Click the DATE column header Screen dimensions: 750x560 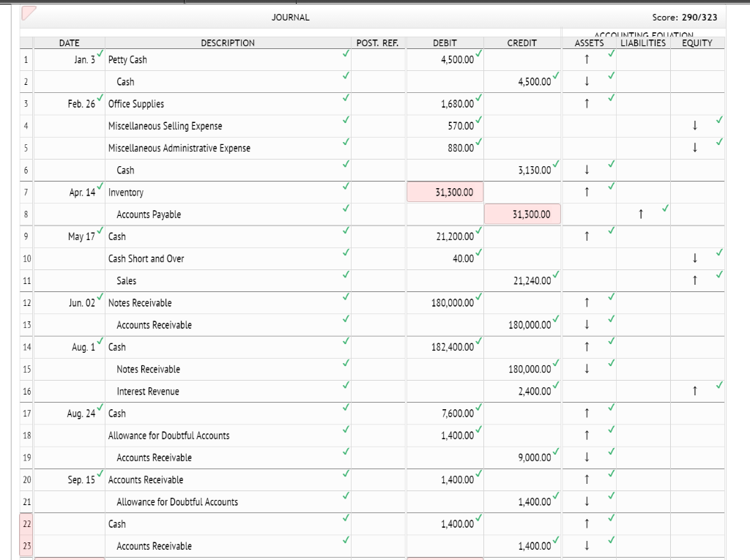69,42
